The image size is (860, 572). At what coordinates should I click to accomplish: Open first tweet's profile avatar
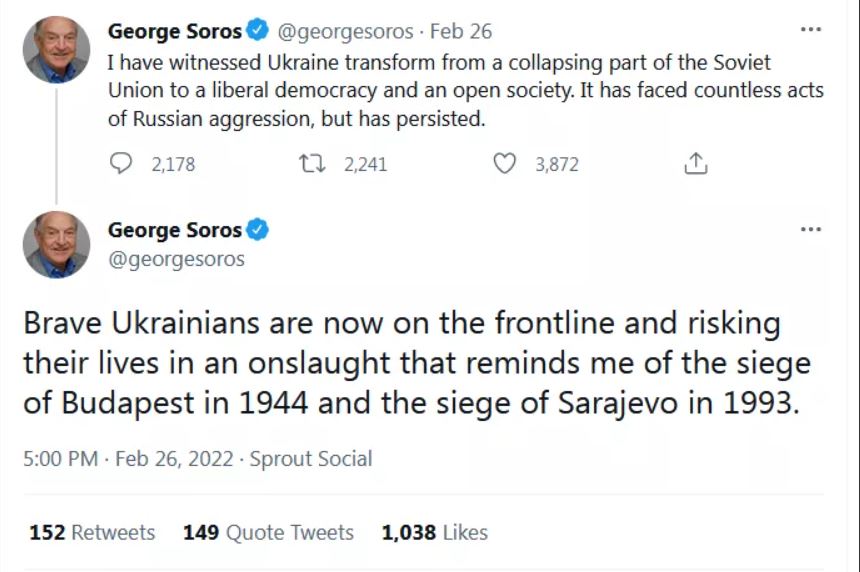coord(56,48)
